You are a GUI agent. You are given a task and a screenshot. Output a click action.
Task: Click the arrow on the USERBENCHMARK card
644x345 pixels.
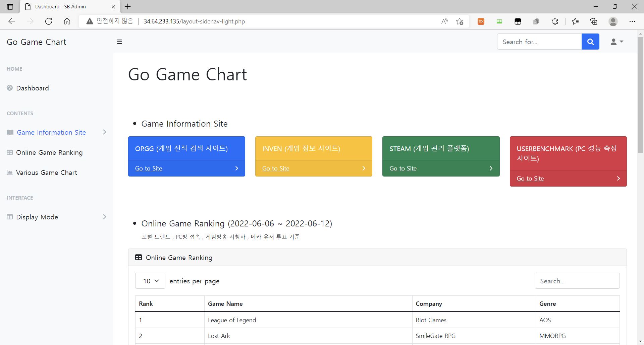click(x=619, y=178)
